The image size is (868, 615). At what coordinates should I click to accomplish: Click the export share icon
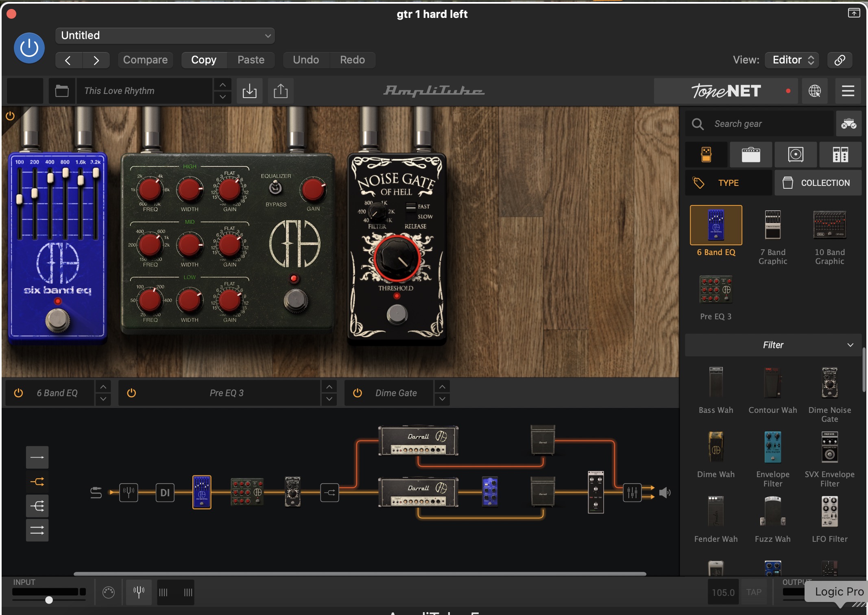pyautogui.click(x=281, y=91)
